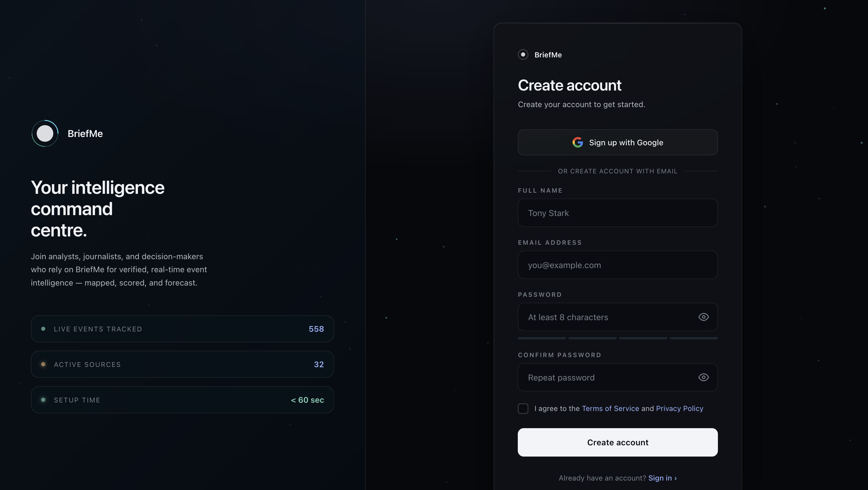Viewport: 868px width, 490px height.
Task: Show the Confirm Password contents via eye icon
Action: [x=704, y=377]
